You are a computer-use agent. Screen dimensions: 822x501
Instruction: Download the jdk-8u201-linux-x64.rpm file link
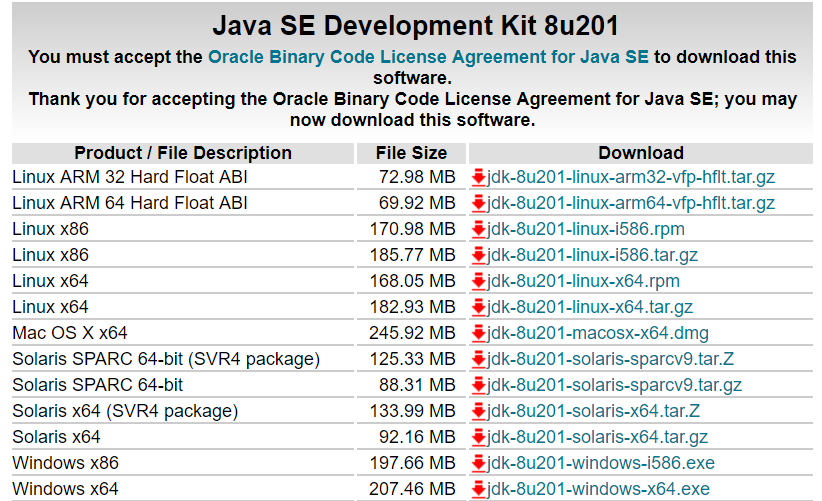click(x=583, y=281)
